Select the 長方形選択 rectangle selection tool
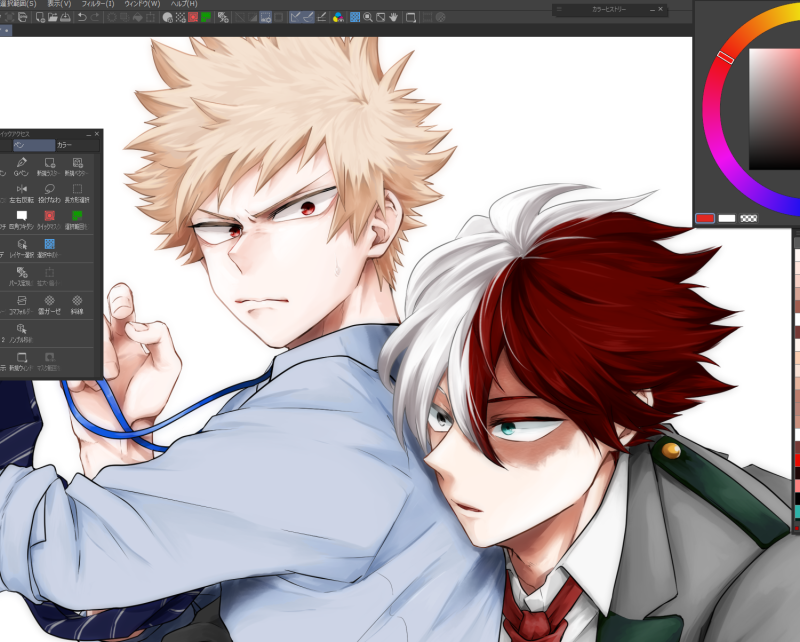The image size is (800, 642). pos(77,193)
